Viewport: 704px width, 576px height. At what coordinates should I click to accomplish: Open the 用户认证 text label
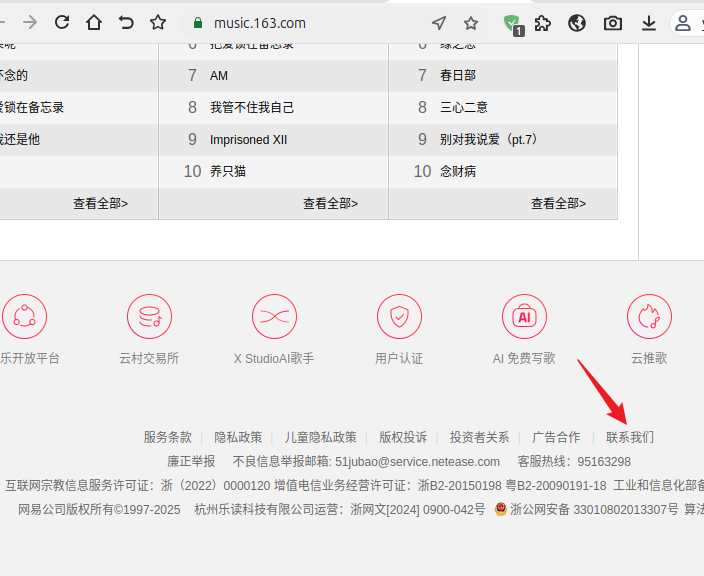coord(399,358)
